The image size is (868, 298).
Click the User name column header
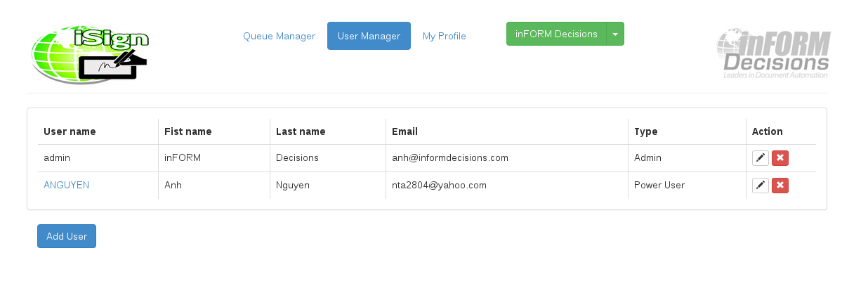[x=70, y=131]
